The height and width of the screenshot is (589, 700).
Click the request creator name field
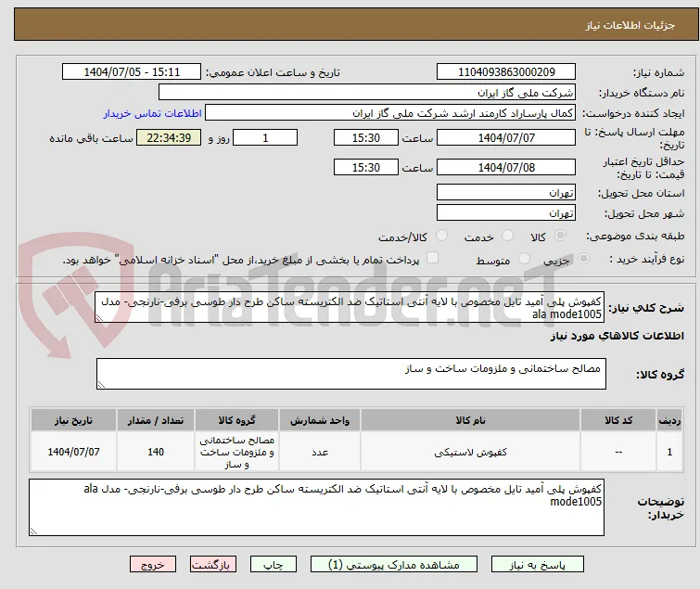coord(390,113)
